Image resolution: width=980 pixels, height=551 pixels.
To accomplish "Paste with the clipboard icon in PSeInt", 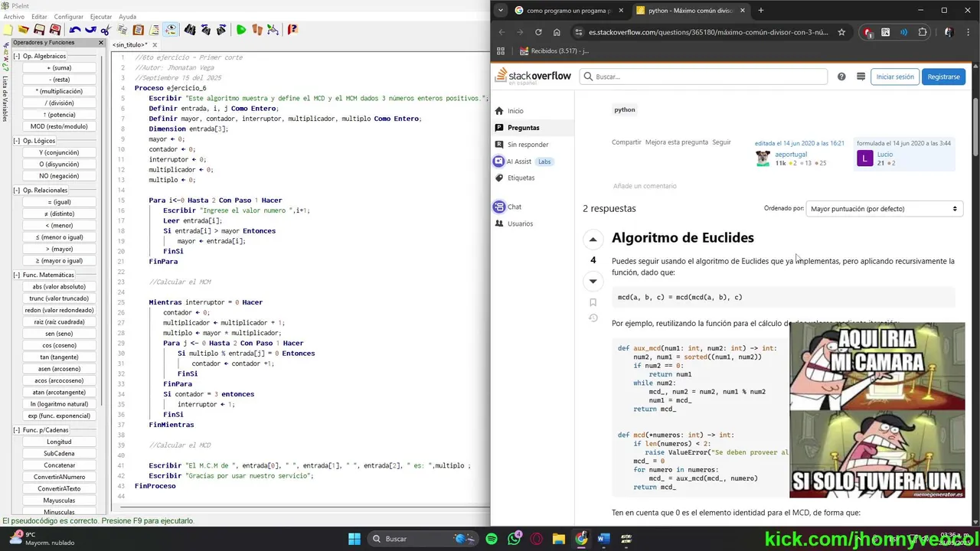I will (x=139, y=30).
